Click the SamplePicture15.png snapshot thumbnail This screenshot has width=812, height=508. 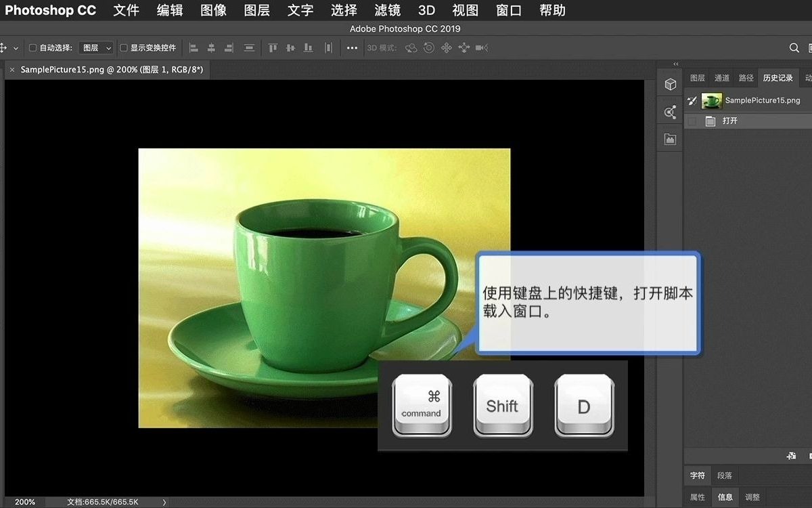coord(711,100)
